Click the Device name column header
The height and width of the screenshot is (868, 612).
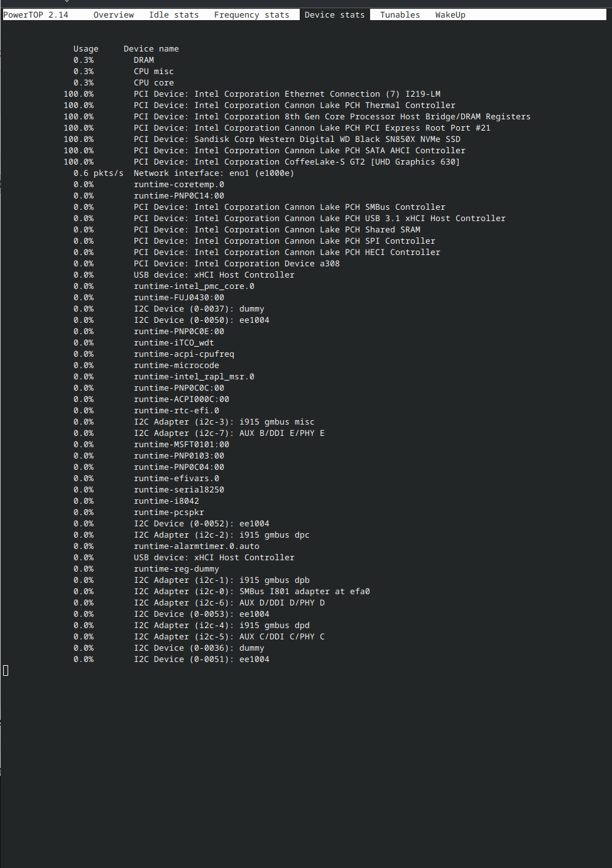pos(151,49)
